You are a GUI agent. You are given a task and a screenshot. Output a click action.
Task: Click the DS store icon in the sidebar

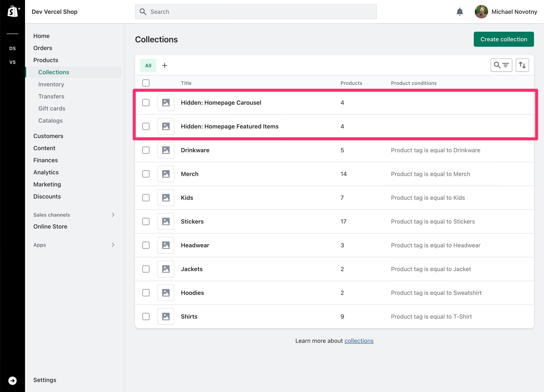[13, 48]
